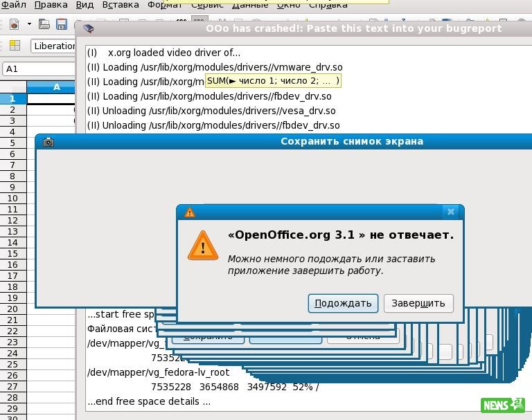Close the not-responding warning dialog

tap(450, 212)
